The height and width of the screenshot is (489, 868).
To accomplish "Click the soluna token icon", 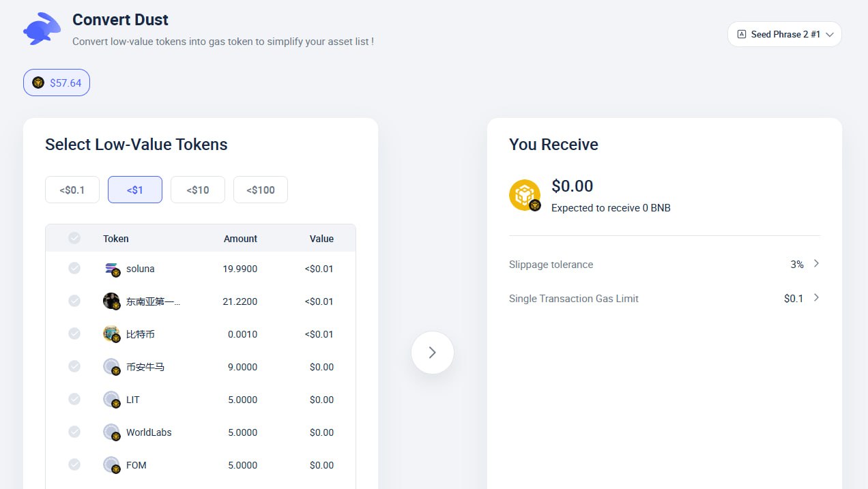I will coord(112,269).
